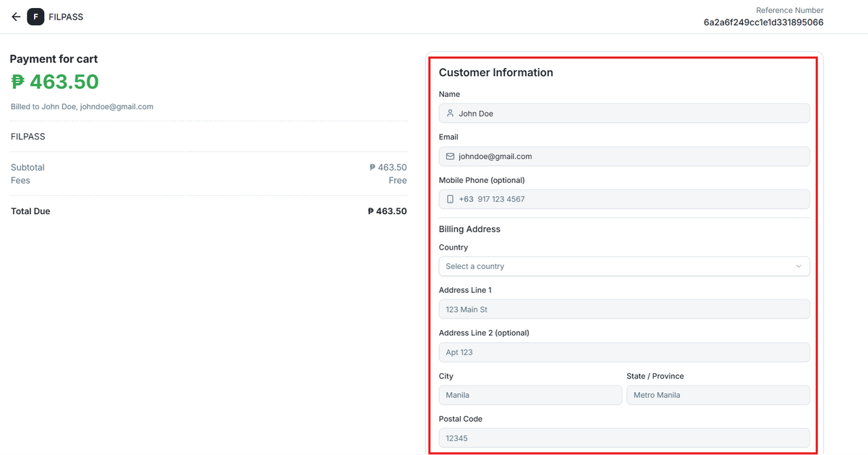This screenshot has width=868, height=455.
Task: Click the FILPASS header title text
Action: coord(66,17)
